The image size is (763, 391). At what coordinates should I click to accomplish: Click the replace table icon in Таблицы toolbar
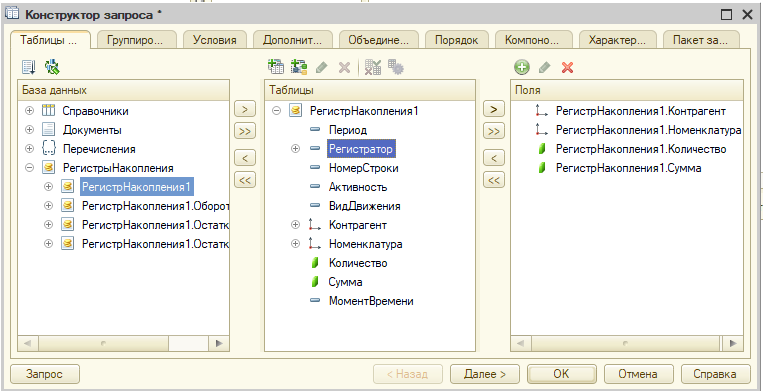373,67
